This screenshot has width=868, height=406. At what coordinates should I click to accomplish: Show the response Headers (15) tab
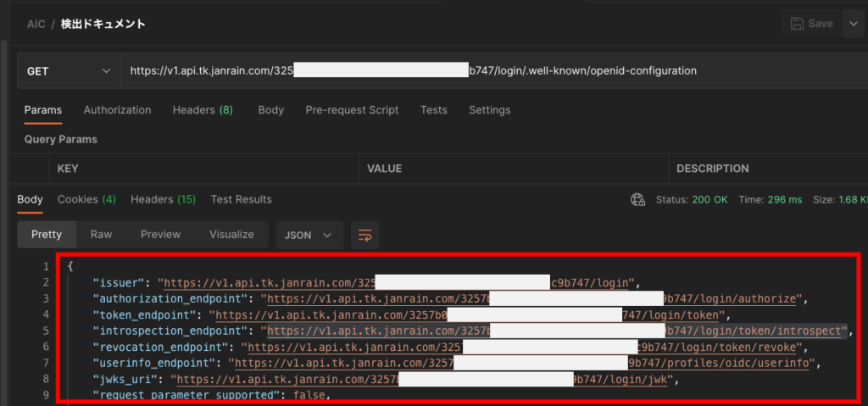[x=163, y=200]
